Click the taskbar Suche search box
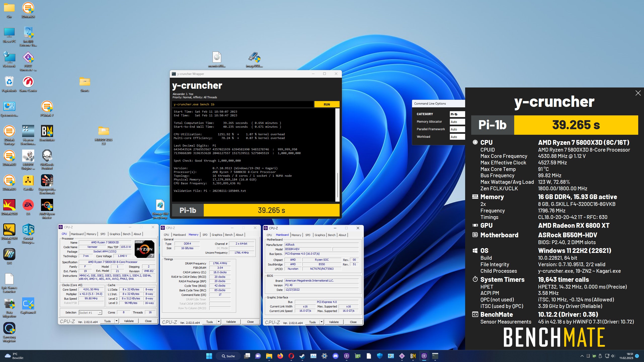644x362 pixels. pyautogui.click(x=228, y=356)
